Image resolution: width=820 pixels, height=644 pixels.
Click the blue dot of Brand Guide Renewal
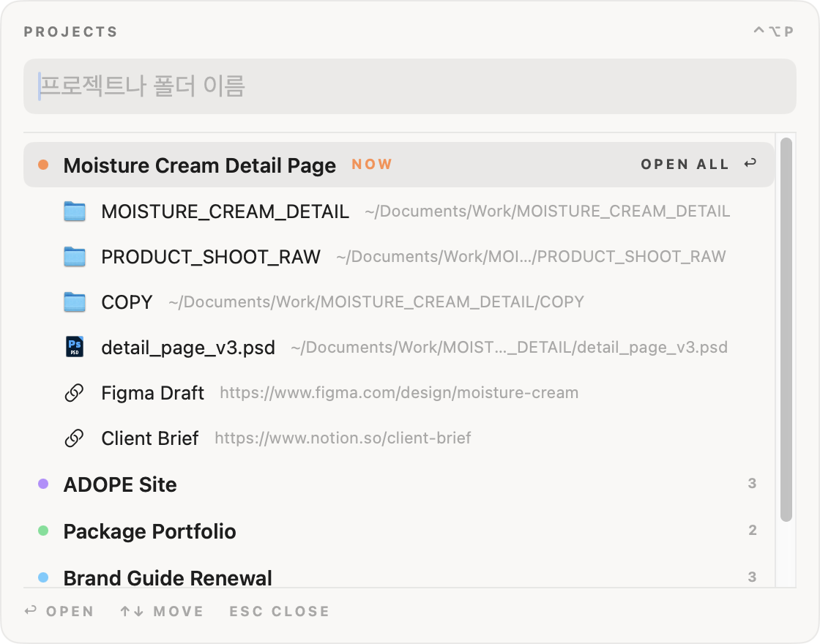pos(43,577)
